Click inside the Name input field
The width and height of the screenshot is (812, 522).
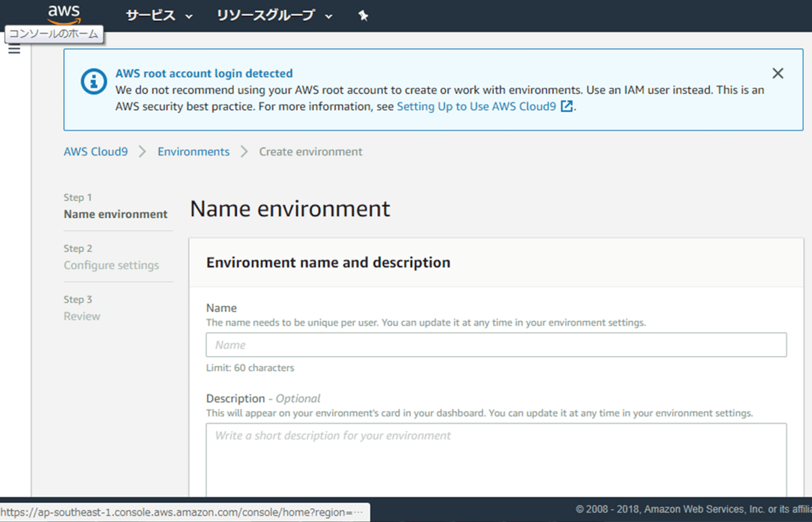(x=496, y=345)
